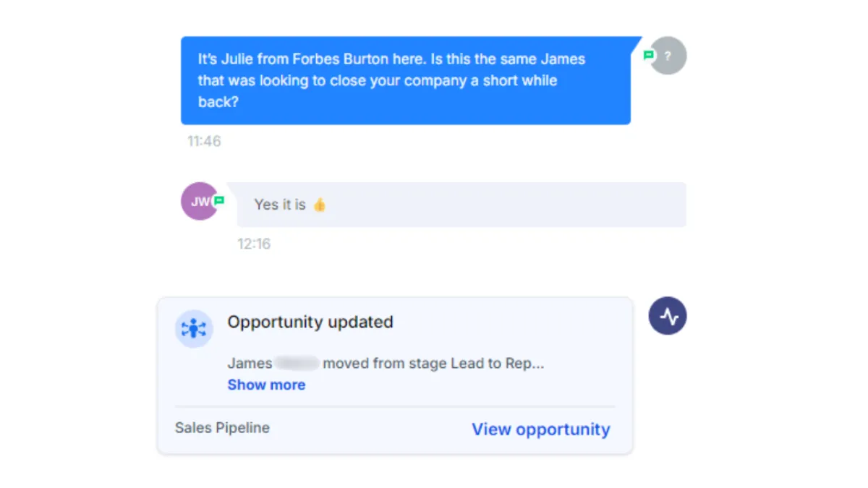Open the View opportunity link

[x=541, y=429]
